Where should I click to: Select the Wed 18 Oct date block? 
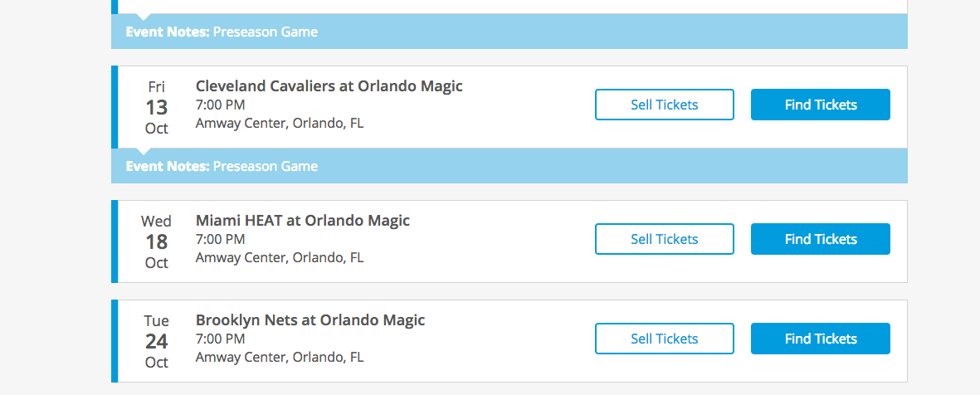point(156,241)
